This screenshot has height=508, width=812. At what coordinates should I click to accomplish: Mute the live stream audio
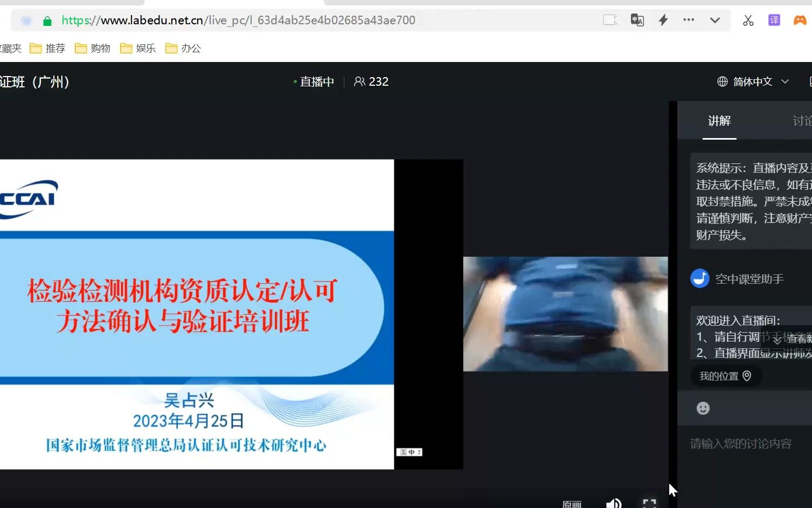tap(613, 504)
